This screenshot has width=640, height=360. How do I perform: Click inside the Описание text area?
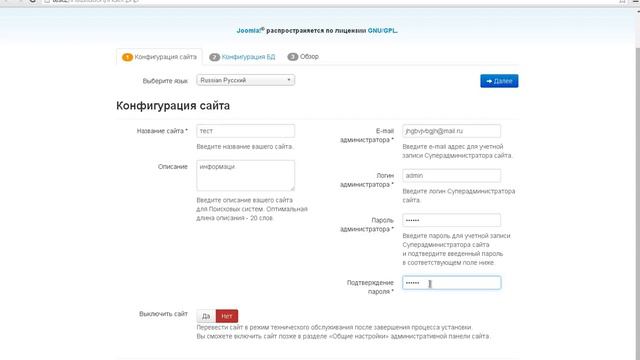click(246, 176)
